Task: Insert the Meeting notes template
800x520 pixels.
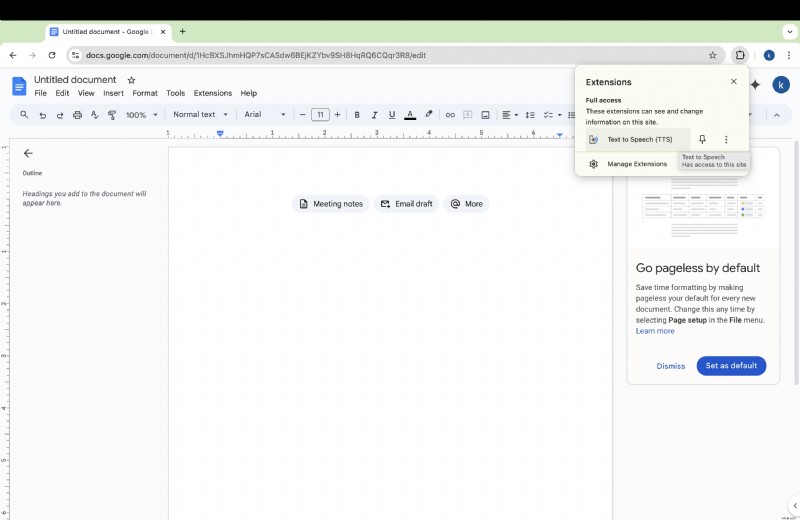Action: (x=331, y=204)
